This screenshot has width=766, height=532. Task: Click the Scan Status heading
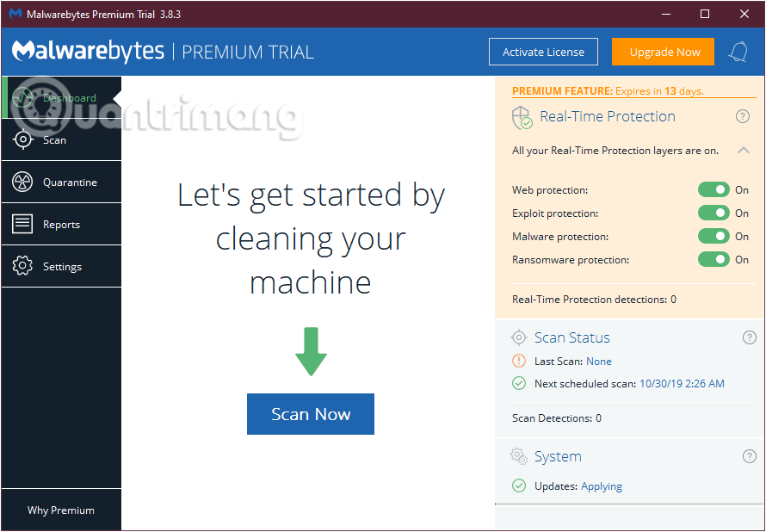572,337
